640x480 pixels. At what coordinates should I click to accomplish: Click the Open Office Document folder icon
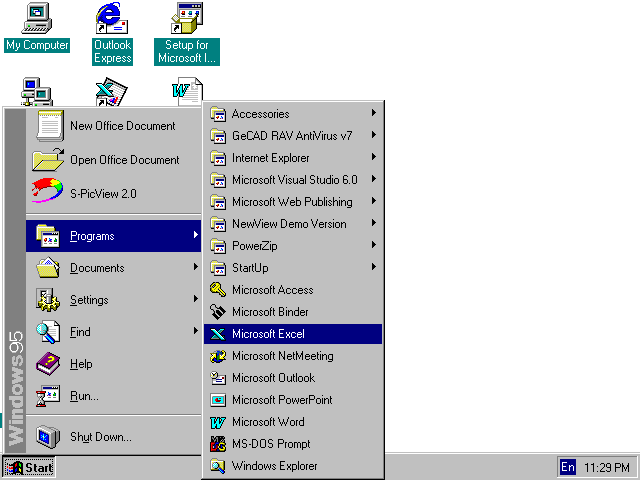tap(48, 160)
